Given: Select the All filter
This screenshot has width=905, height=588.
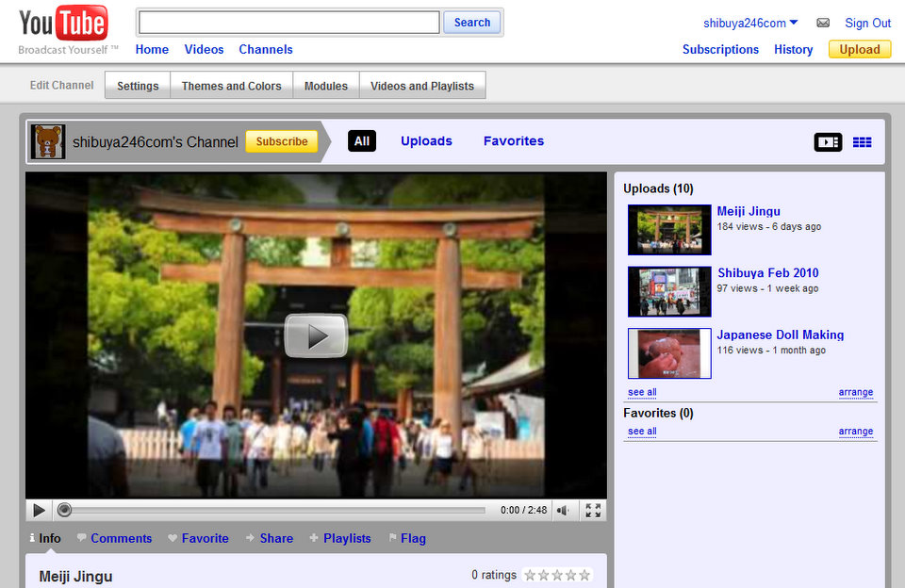Looking at the screenshot, I should pyautogui.click(x=362, y=141).
